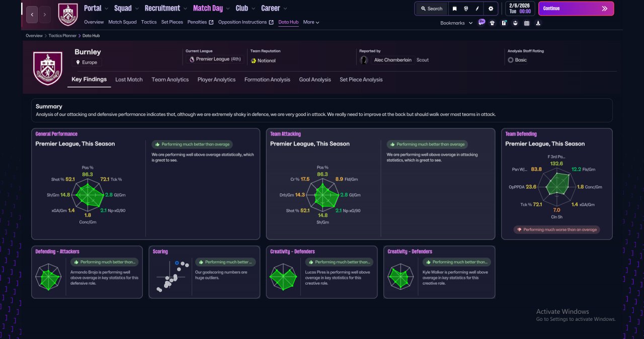
Task: Click thumbs-down icon in Team Defending badge
Action: pos(519,230)
